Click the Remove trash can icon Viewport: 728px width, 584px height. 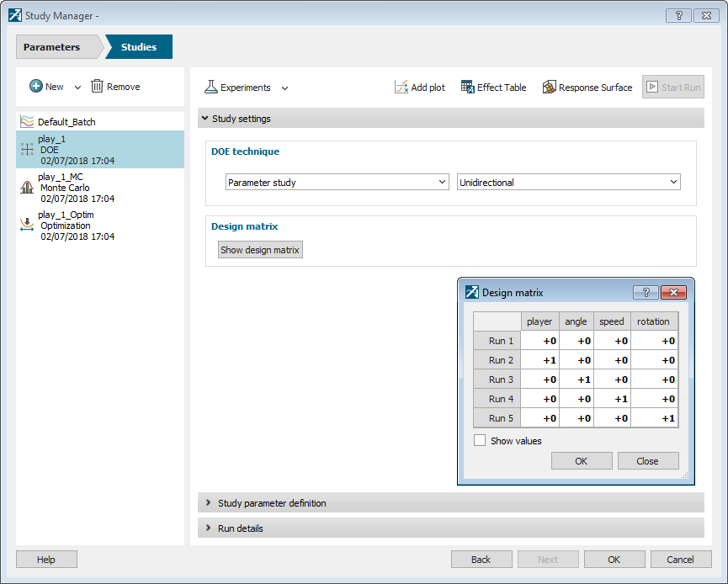(97, 87)
